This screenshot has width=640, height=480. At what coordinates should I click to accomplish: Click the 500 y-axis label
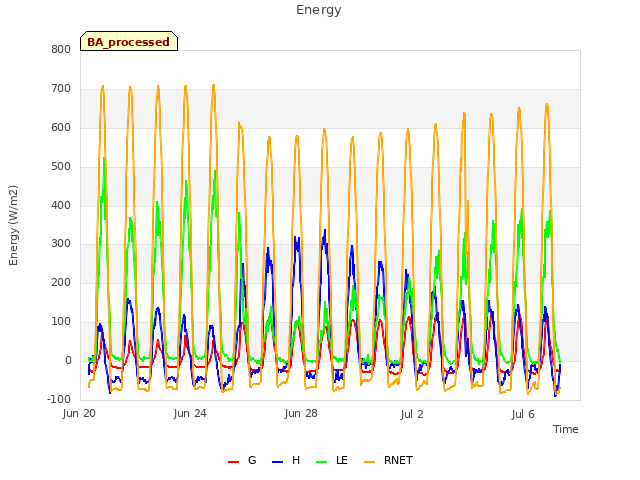click(61, 167)
